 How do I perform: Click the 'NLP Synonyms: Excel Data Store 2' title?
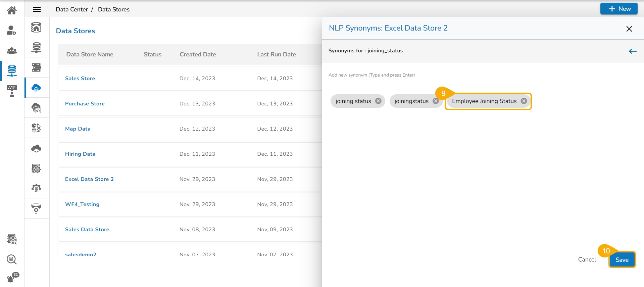point(388,28)
